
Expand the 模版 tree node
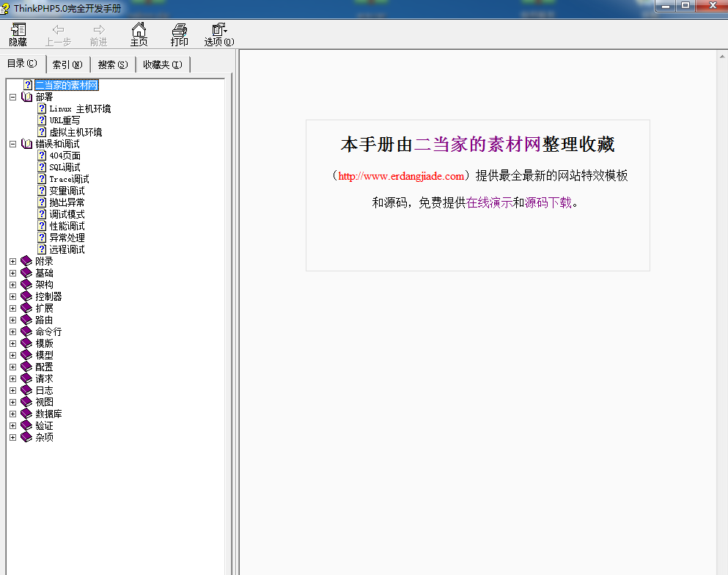click(13, 344)
